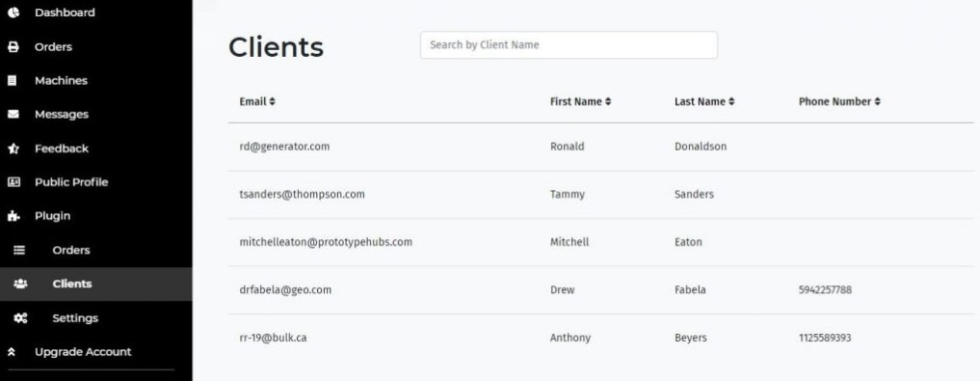Click the Plugin puzzle piece icon
Screen dimensions: 980x381
click(13, 216)
